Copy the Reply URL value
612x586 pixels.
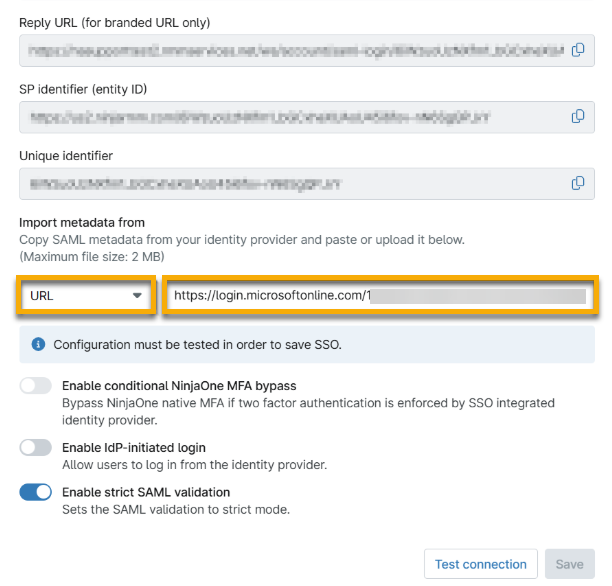tap(578, 50)
